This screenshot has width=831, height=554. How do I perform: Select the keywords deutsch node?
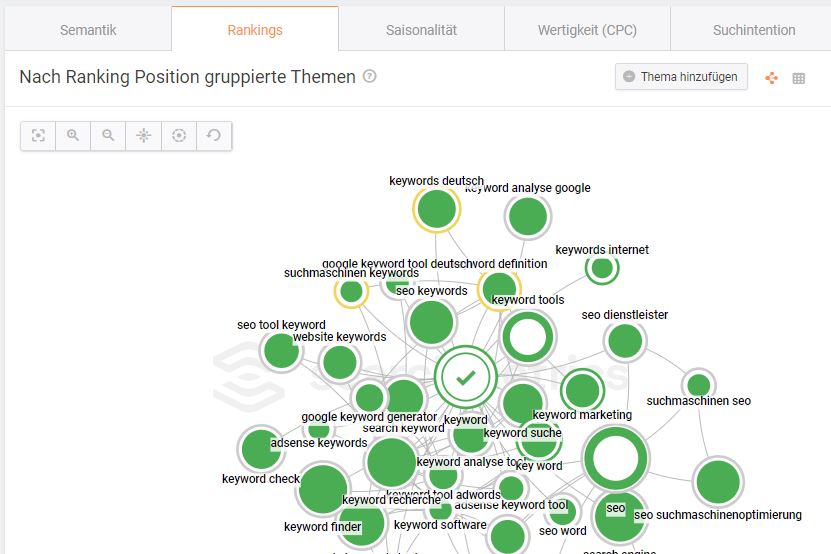437,209
